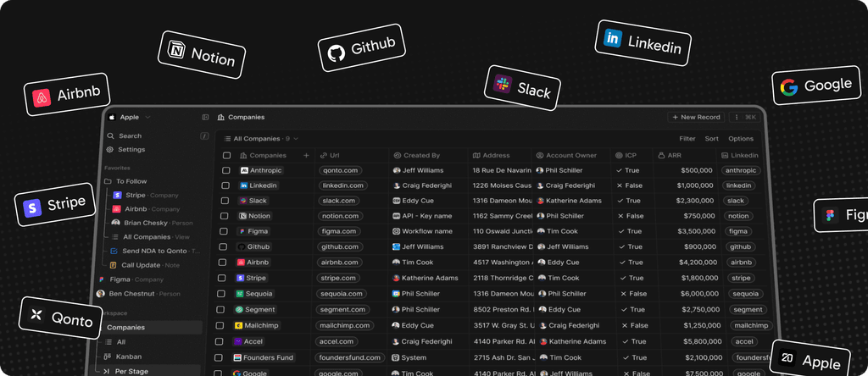
Task: Click the Apple badge at bottom right
Action: pyautogui.click(x=810, y=361)
